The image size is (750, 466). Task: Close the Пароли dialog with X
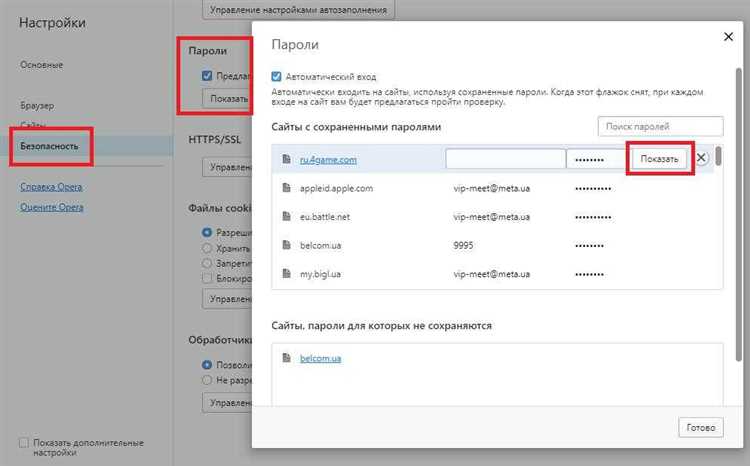point(727,37)
